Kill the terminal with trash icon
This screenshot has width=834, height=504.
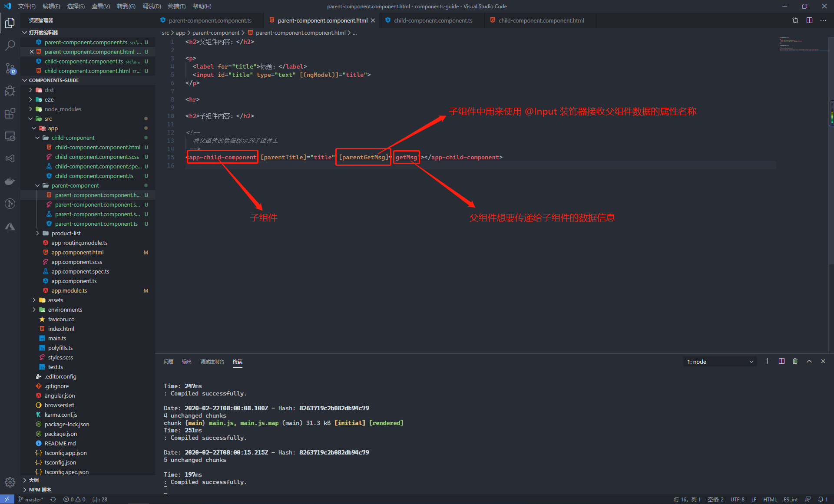coord(795,361)
